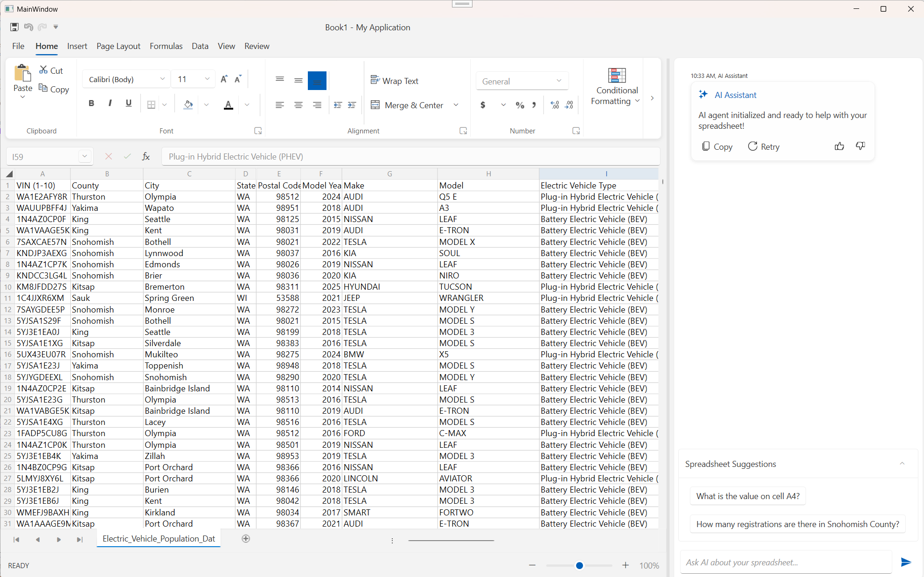Click the Retry button in AI Assistant

coord(764,146)
